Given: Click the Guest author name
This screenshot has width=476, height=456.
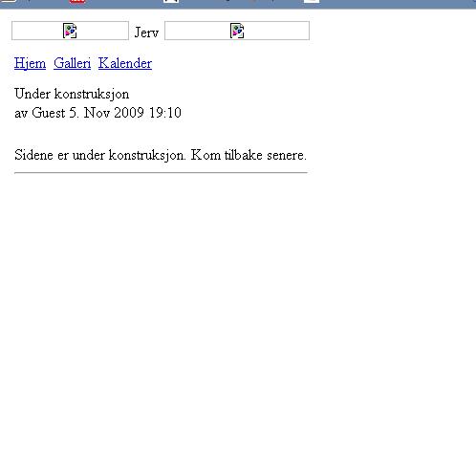Looking at the screenshot, I should pos(49,113).
